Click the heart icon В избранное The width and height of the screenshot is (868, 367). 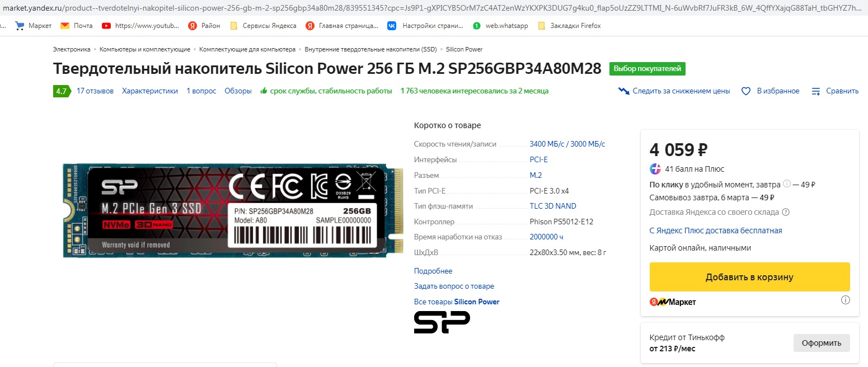(x=745, y=91)
